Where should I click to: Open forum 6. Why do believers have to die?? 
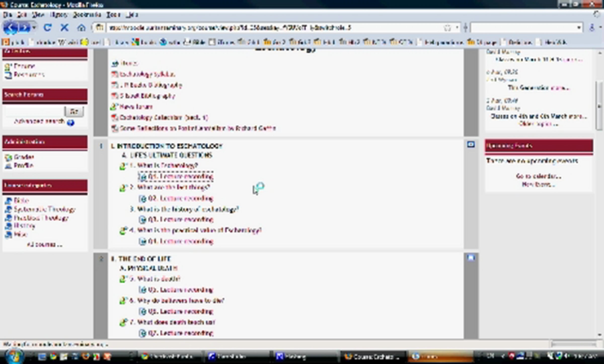177,301
